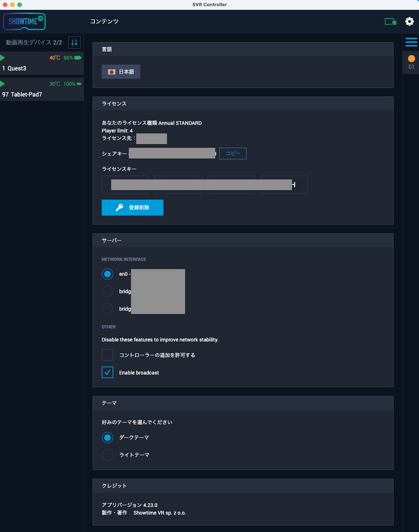Image resolution: width=419 pixels, height=532 pixels.
Task: Select the Tablet-Pad7 device row
Action: [42, 89]
